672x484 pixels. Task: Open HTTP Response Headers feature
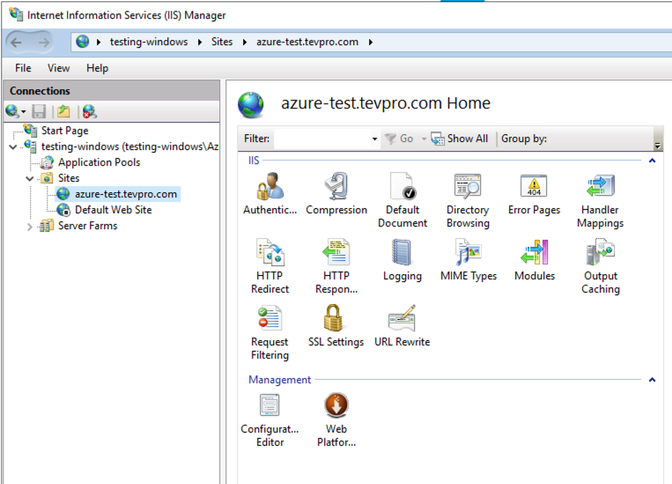coord(336,266)
